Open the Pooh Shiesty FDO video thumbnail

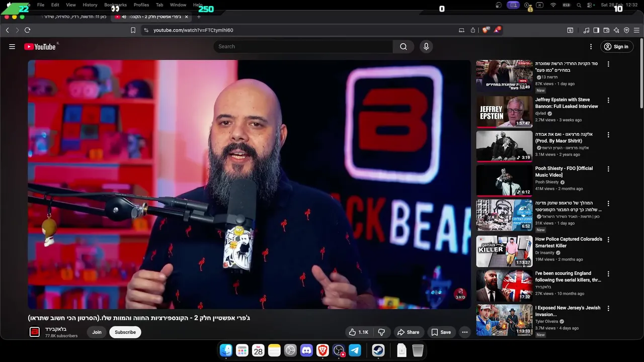click(x=504, y=180)
